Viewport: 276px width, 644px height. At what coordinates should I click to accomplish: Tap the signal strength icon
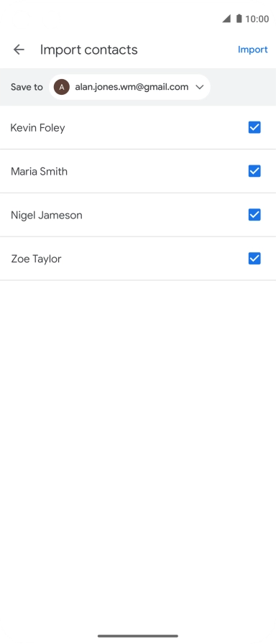click(x=226, y=19)
